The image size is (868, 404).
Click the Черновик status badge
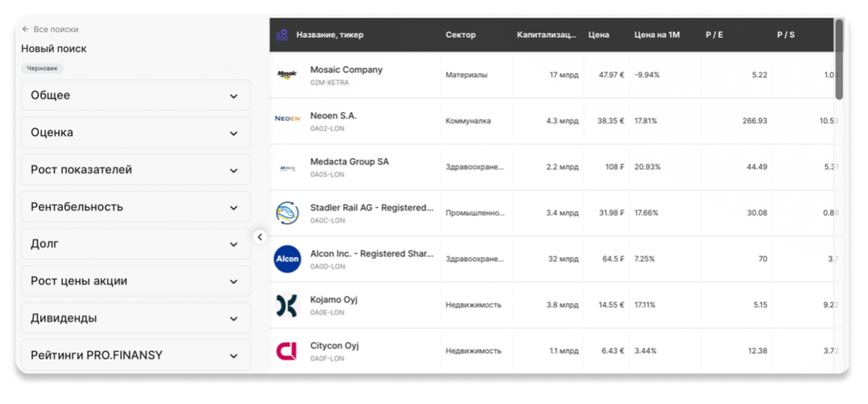(x=42, y=68)
